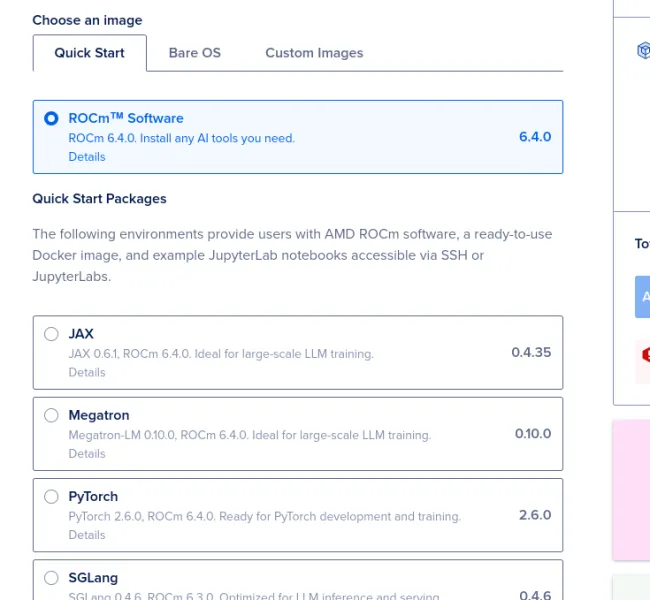Image resolution: width=650 pixels, height=600 pixels.
Task: Click the 'JAX' card title
Action: 81,334
